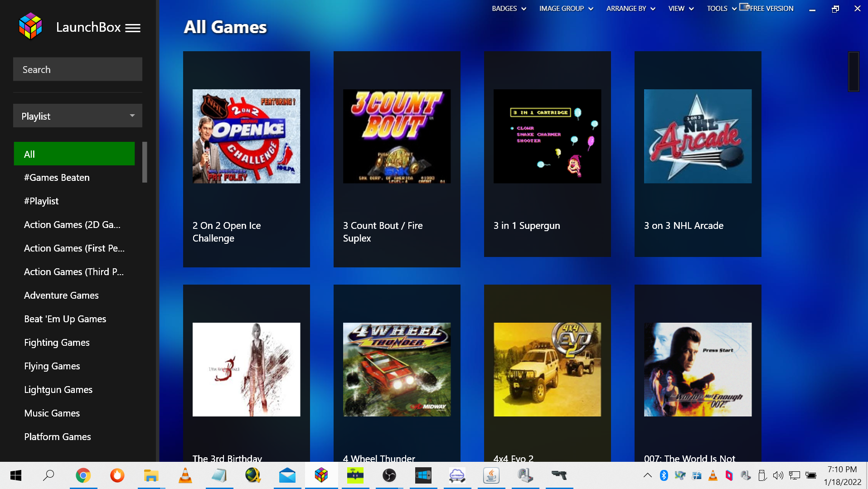Select the Flying Games playlist
Viewport: 868px width, 489px height.
click(x=52, y=366)
